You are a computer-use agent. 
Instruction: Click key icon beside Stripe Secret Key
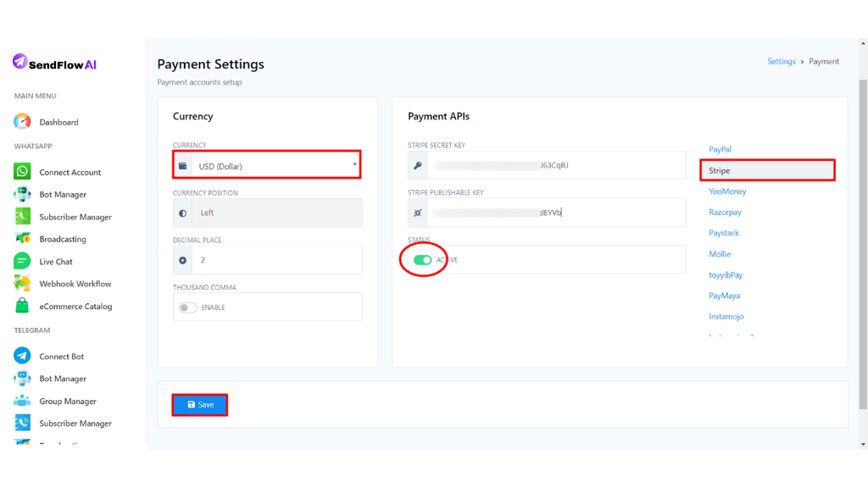[x=417, y=165]
